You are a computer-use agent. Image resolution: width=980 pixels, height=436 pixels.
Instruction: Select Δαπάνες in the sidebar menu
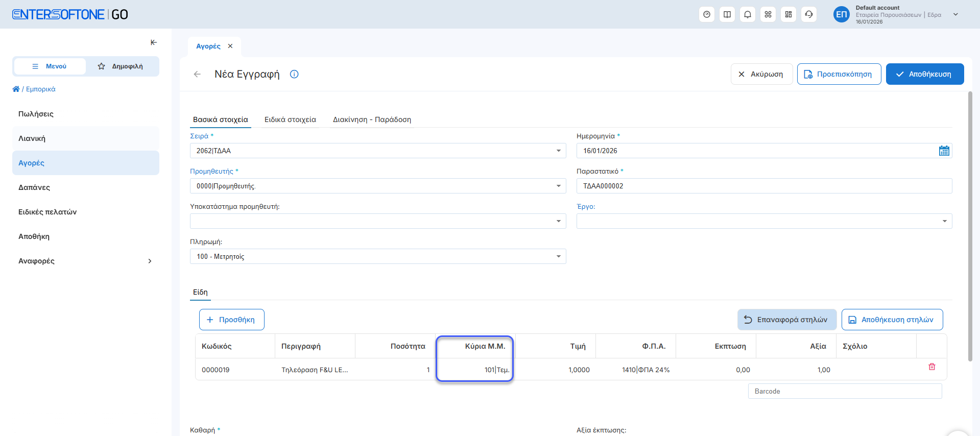pyautogui.click(x=34, y=187)
